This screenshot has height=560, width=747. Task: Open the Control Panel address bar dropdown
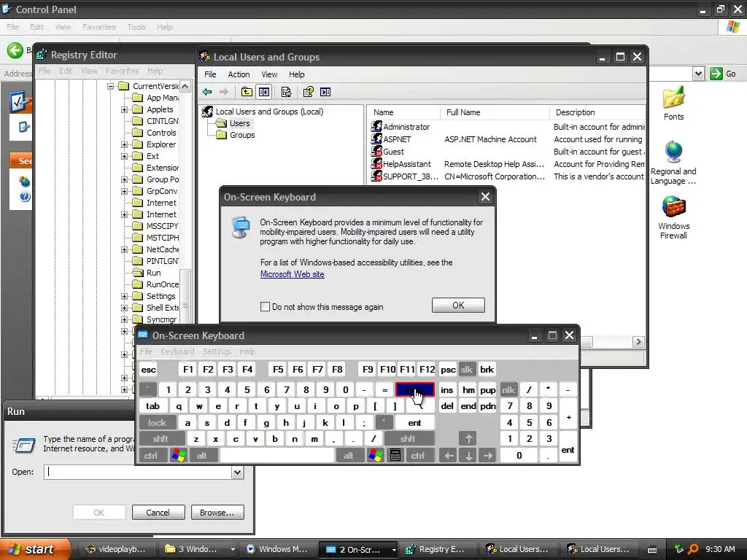698,74
